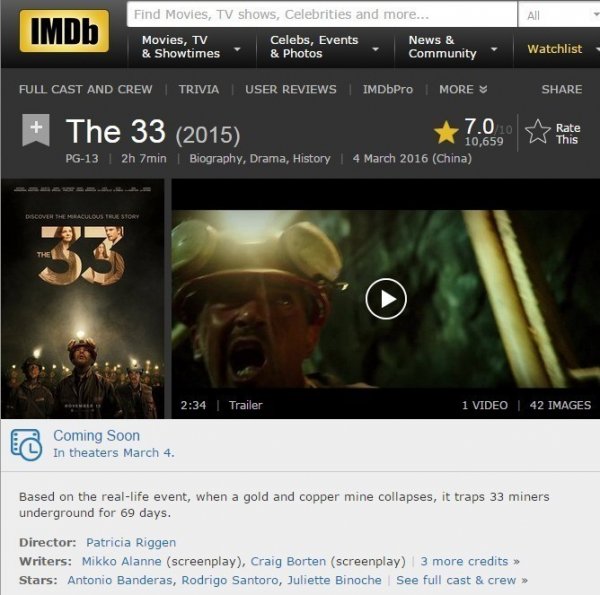Click the empty Rate This star
Screen dimensions: 600x595
[538, 132]
